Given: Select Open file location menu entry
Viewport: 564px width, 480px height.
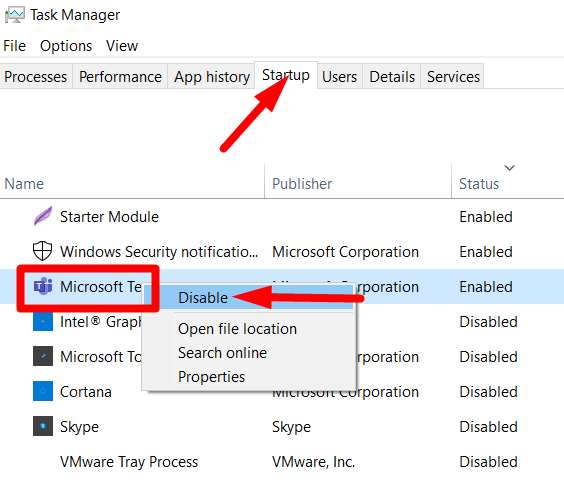Looking at the screenshot, I should point(237,329).
